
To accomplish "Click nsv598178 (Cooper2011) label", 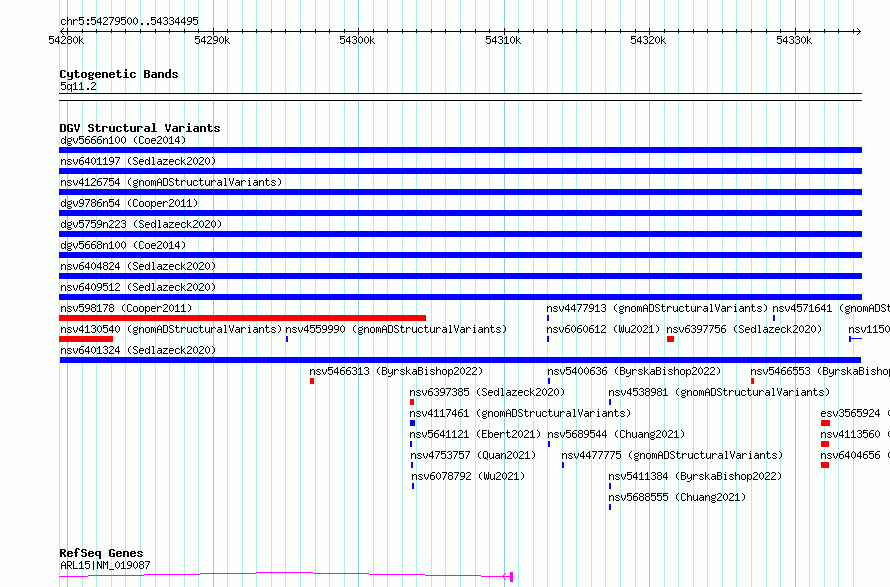I will 126,308.
